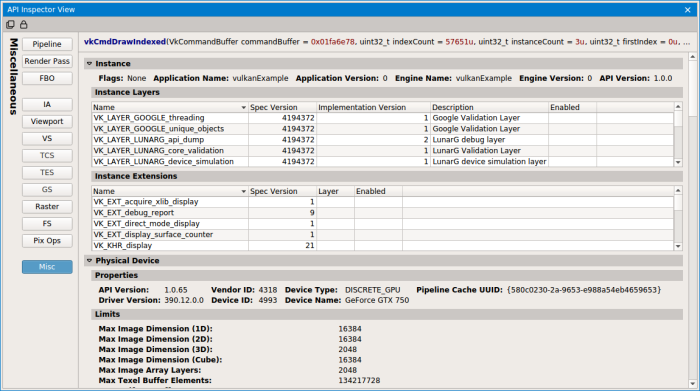
Task: Select VK_LAYER_LUNARG_api_dump row
Action: tap(383, 140)
